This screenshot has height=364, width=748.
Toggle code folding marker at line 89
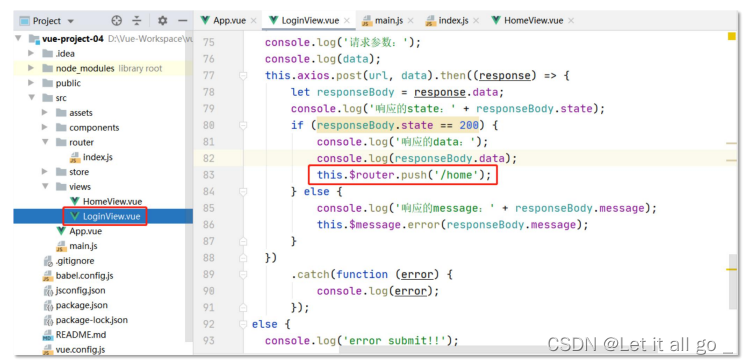pos(244,274)
